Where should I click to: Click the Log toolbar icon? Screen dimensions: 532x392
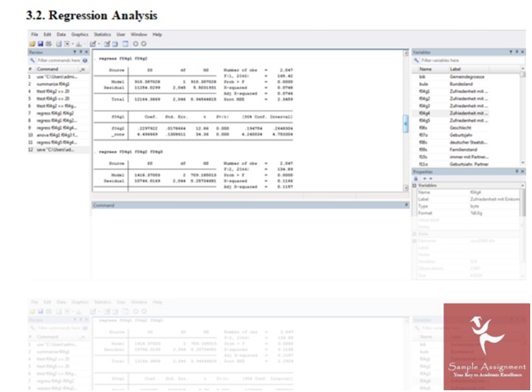coord(59,44)
